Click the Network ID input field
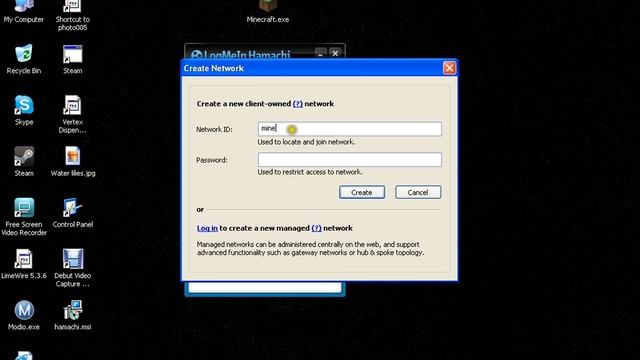 click(349, 129)
